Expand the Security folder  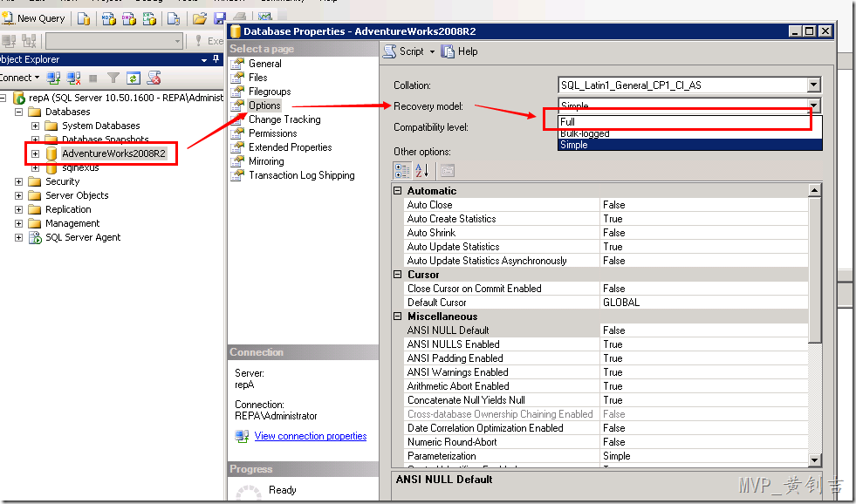[18, 181]
